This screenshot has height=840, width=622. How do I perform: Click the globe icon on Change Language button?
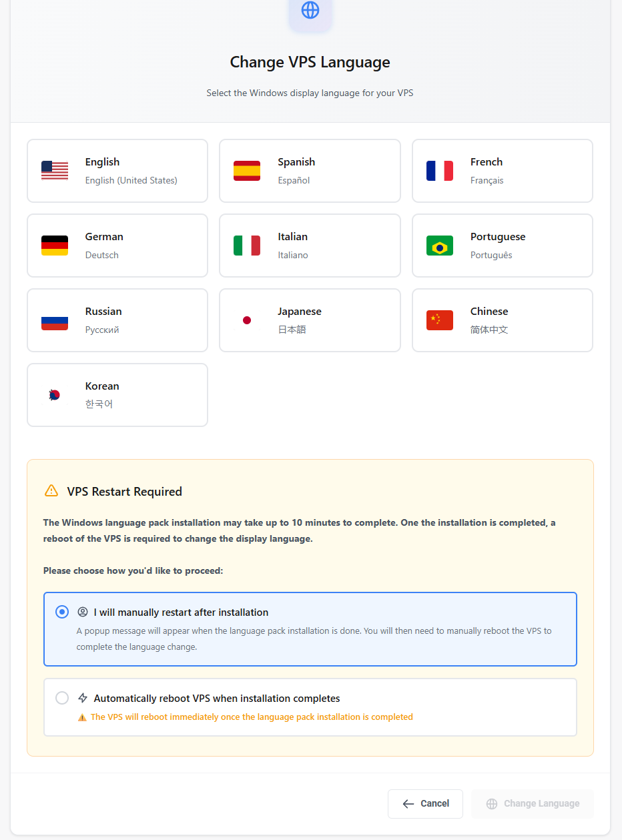pyautogui.click(x=492, y=803)
